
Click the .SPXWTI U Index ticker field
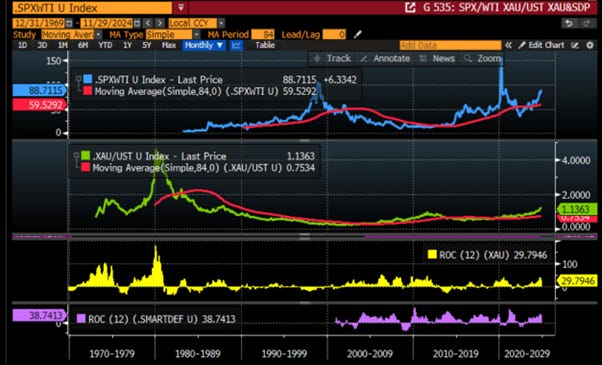(92, 8)
